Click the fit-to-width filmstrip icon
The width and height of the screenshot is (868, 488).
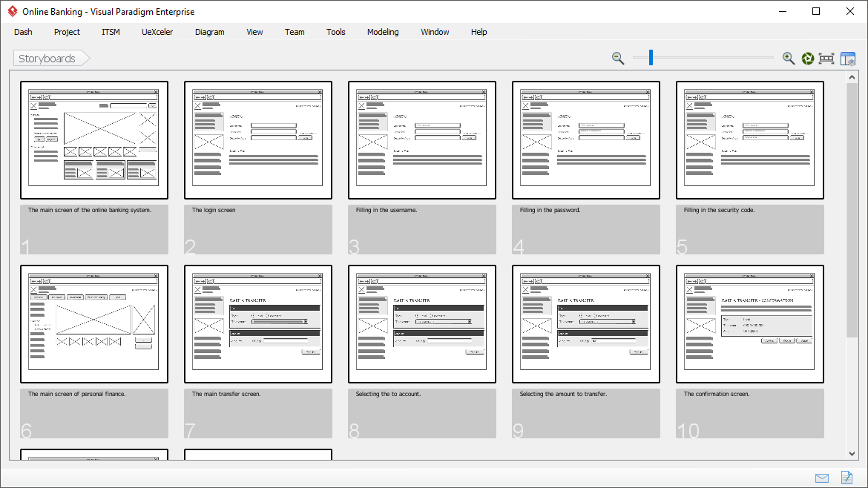(826, 58)
